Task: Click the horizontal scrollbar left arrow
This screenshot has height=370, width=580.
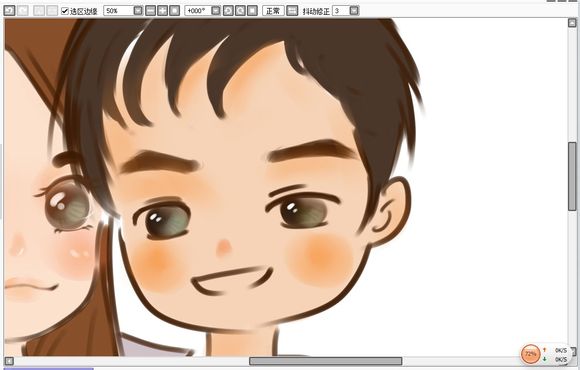Action: coord(9,361)
